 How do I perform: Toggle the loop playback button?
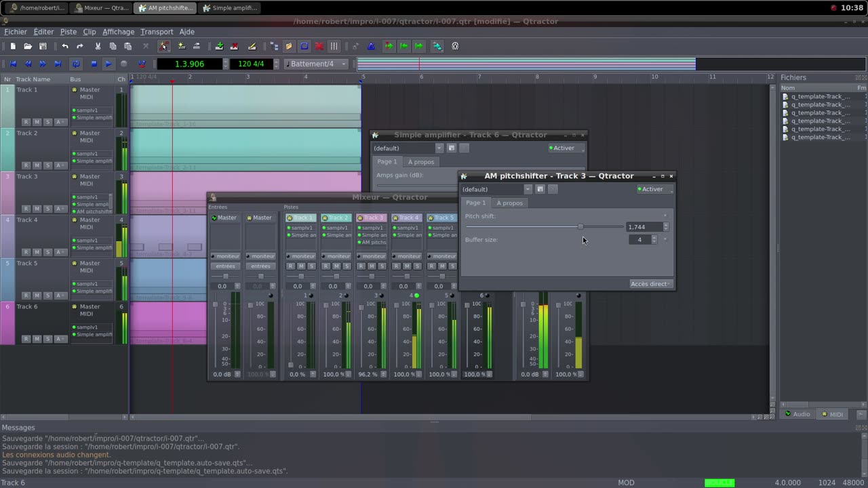pyautogui.click(x=76, y=64)
